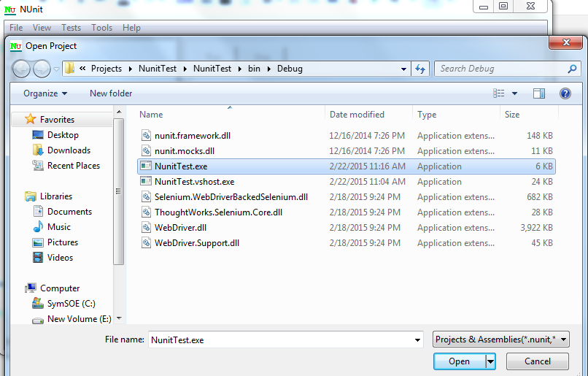Image resolution: width=588 pixels, height=376 pixels.
Task: Open the View menu in NUnit window
Action: pos(42,28)
